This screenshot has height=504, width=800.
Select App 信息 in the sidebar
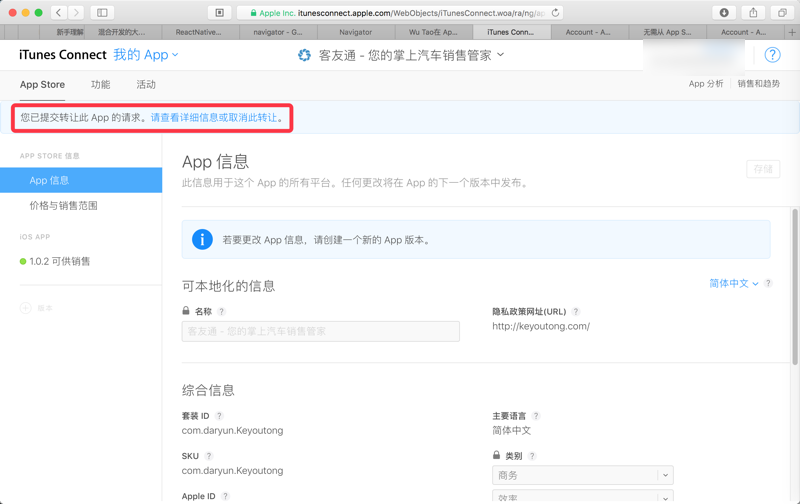click(81, 181)
